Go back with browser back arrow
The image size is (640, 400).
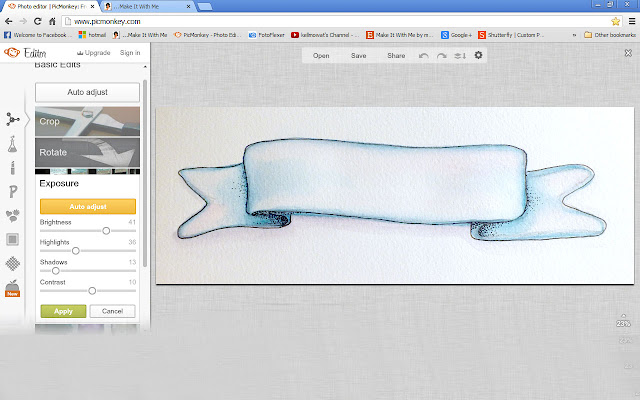coord(9,21)
